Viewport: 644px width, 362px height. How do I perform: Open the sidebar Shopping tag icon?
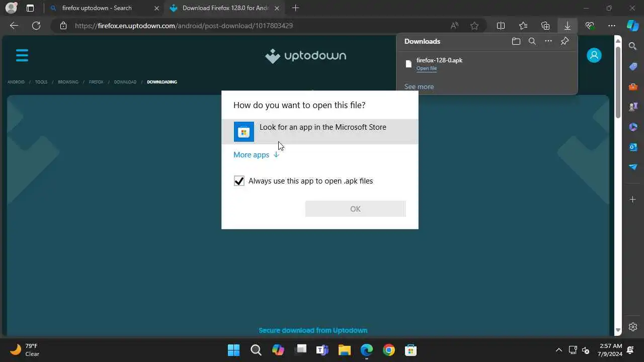point(633,67)
